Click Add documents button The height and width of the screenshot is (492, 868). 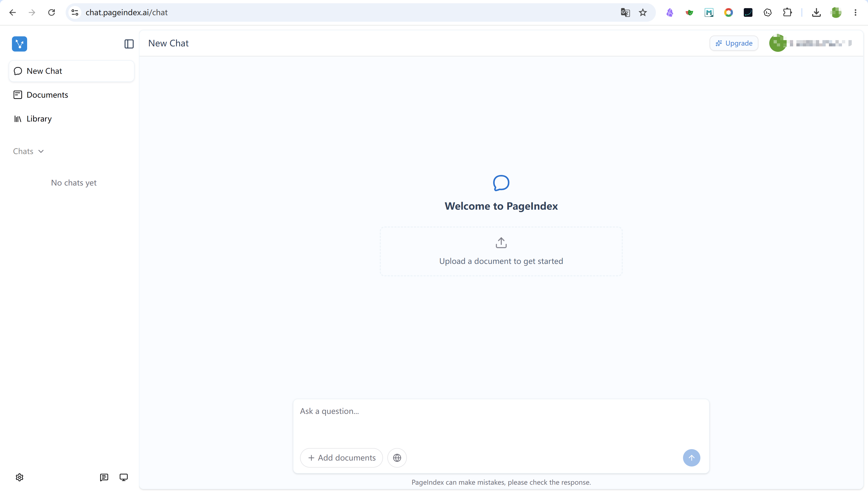click(x=341, y=458)
